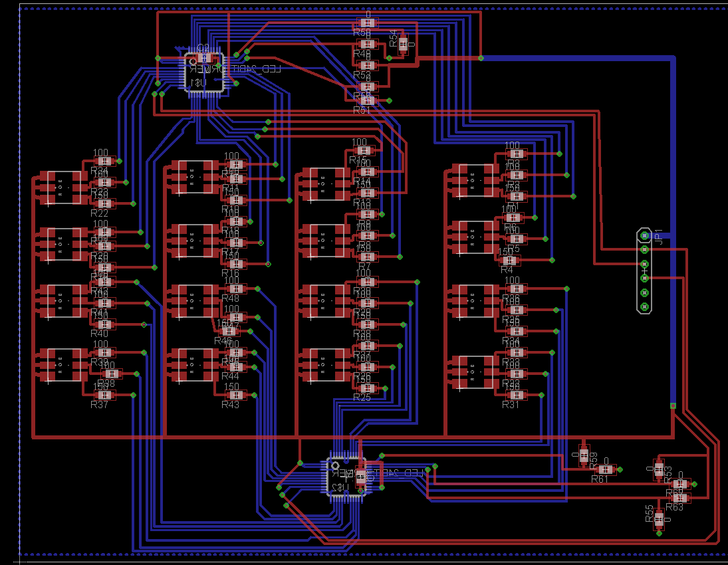
Task: Click the top pin of header JP1
Action: coord(644,235)
